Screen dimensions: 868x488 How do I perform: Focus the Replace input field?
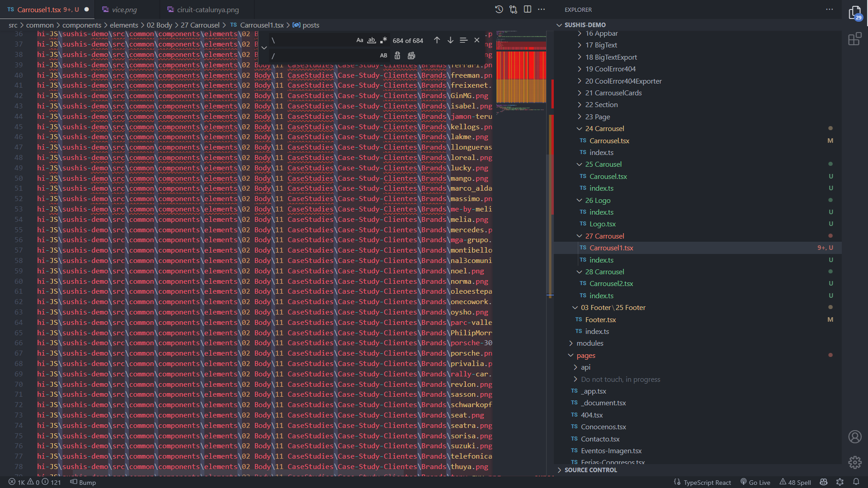[x=323, y=56]
